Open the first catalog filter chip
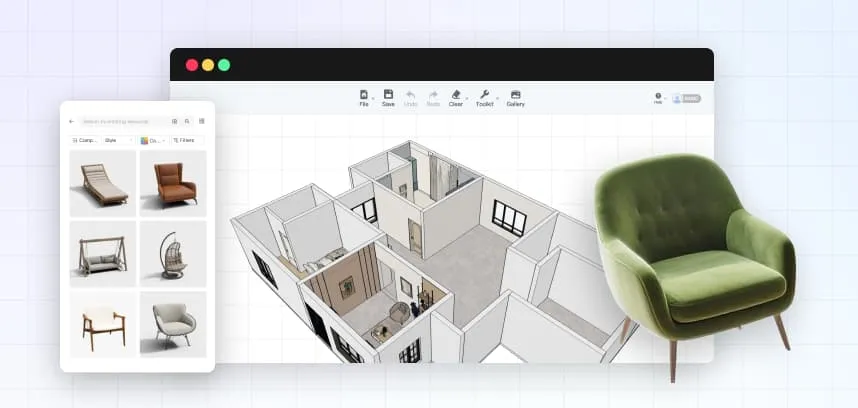Viewport: 858px width, 408px height. tap(85, 141)
